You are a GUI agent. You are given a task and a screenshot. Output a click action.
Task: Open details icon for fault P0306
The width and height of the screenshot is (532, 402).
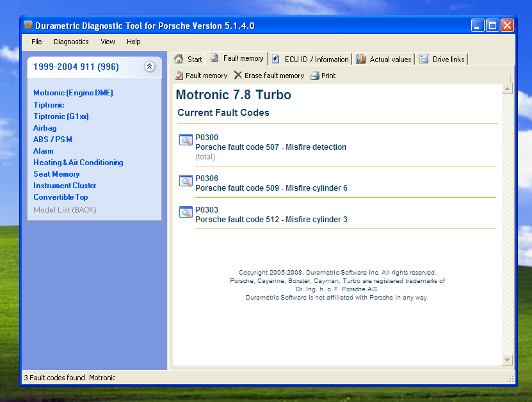tap(186, 181)
